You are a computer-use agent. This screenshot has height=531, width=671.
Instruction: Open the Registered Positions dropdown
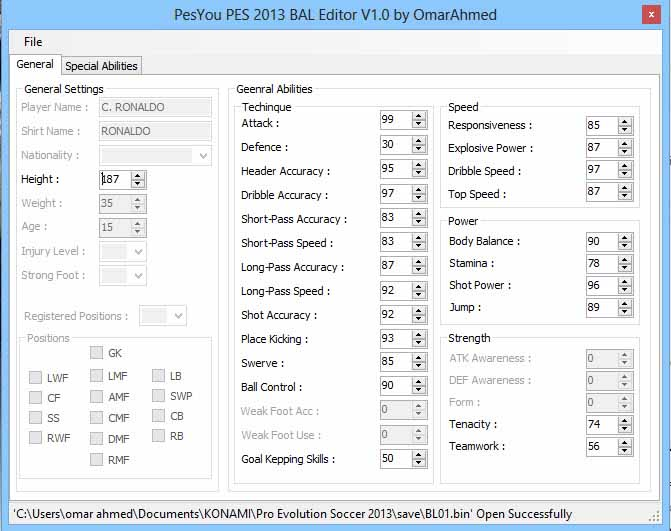178,316
